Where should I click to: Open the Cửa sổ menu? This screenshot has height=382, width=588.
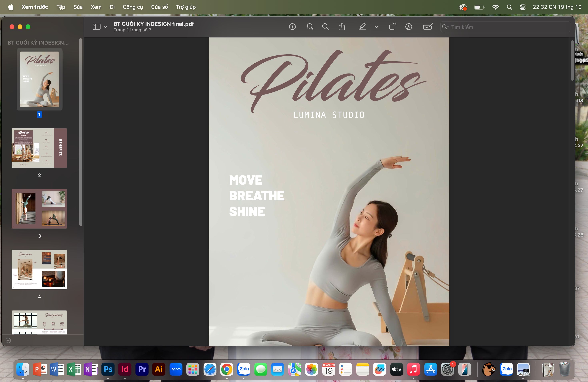(x=159, y=7)
